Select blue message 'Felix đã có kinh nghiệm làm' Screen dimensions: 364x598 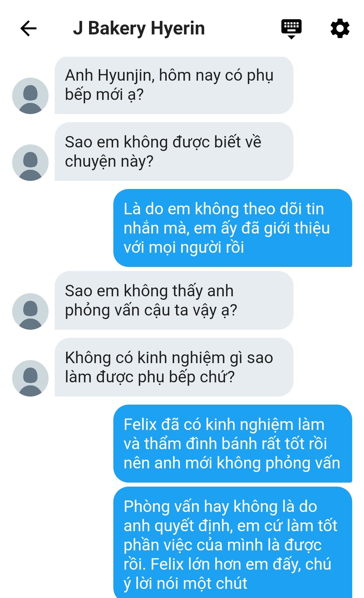pyautogui.click(x=233, y=444)
